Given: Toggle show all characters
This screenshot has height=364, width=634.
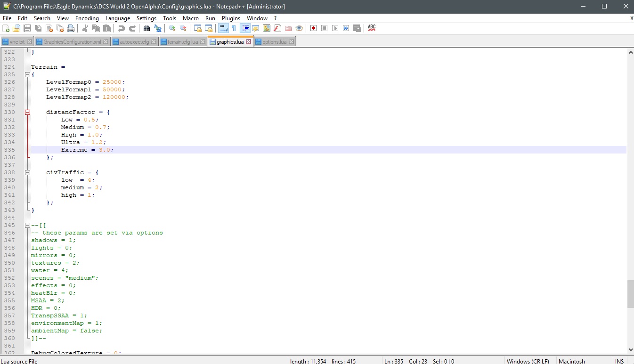Looking at the screenshot, I should click(234, 28).
